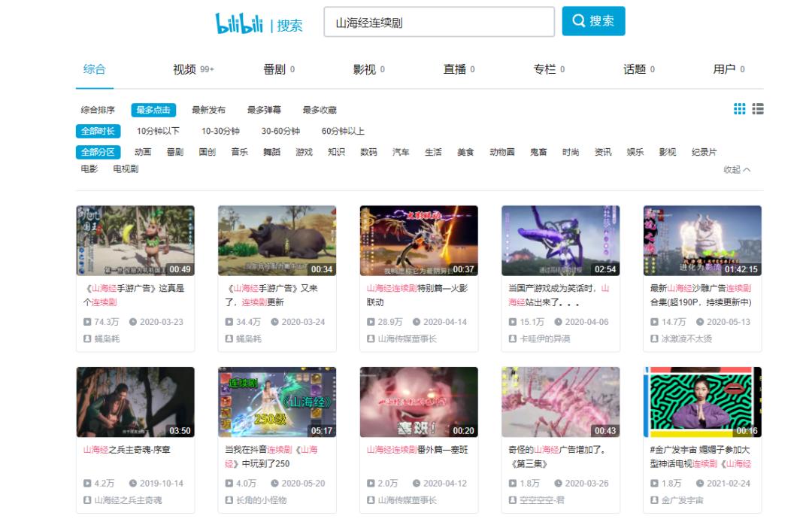Filter duration to 60分钟以上
The height and width of the screenshot is (525, 812).
(x=343, y=131)
